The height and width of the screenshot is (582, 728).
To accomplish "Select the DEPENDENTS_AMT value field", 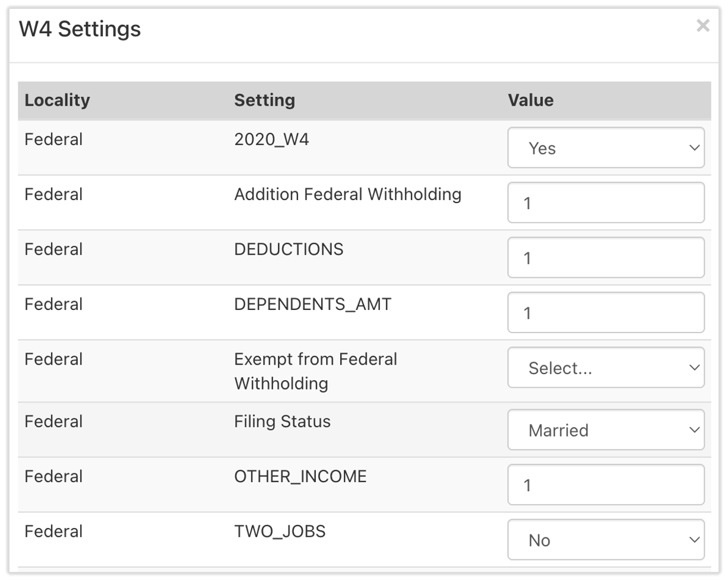I will [606, 313].
